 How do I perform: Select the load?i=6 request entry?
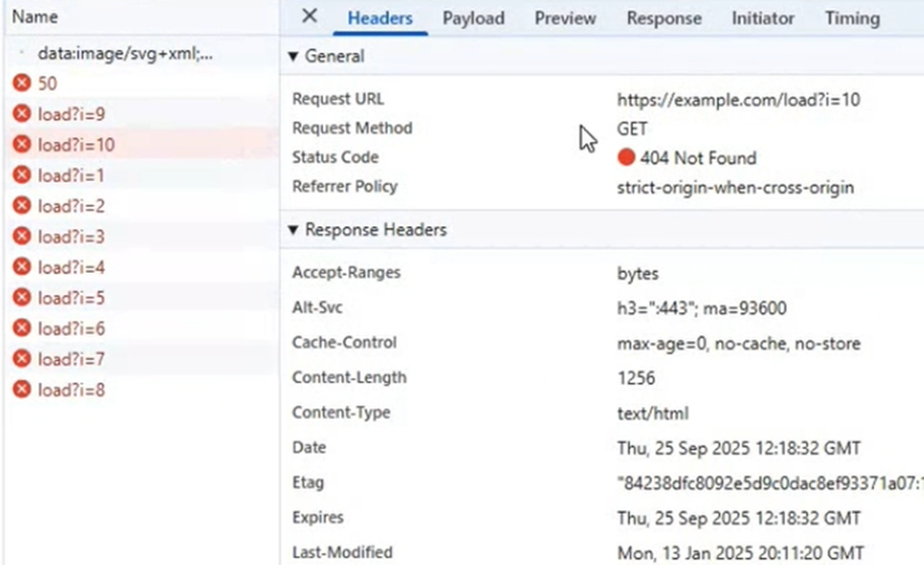(x=72, y=329)
